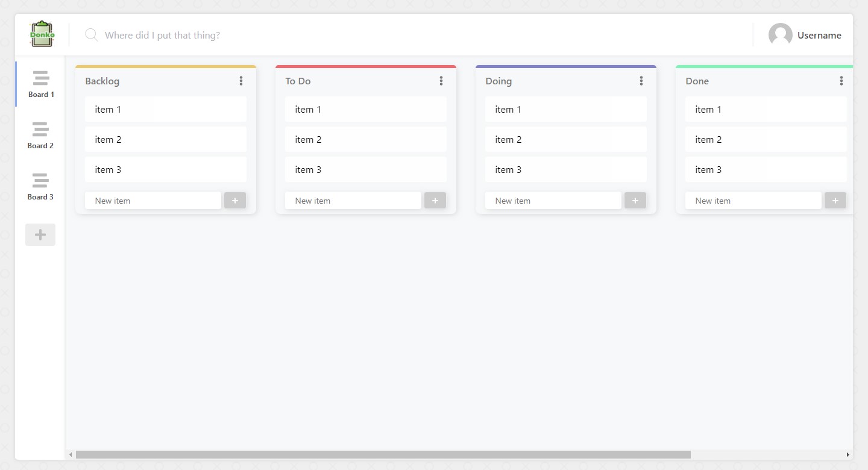The width and height of the screenshot is (868, 470).
Task: Click the Donko clipboard logo
Action: (42, 34)
